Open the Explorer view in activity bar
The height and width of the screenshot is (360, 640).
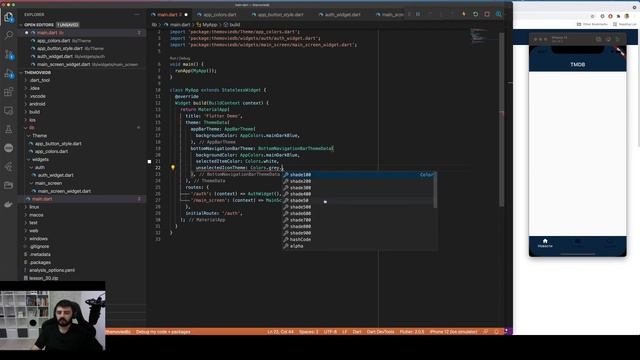pyautogui.click(x=9, y=17)
